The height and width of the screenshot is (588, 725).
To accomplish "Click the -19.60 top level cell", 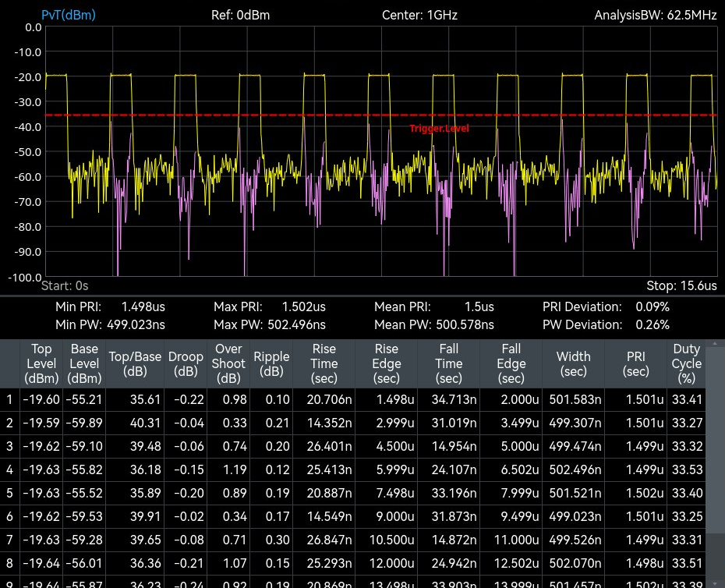I will click(x=41, y=400).
